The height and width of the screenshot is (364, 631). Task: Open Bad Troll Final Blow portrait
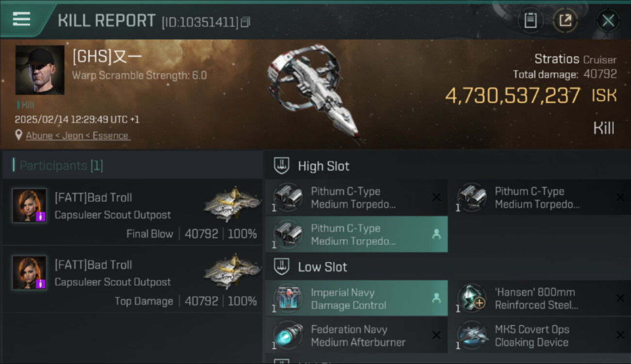30,205
